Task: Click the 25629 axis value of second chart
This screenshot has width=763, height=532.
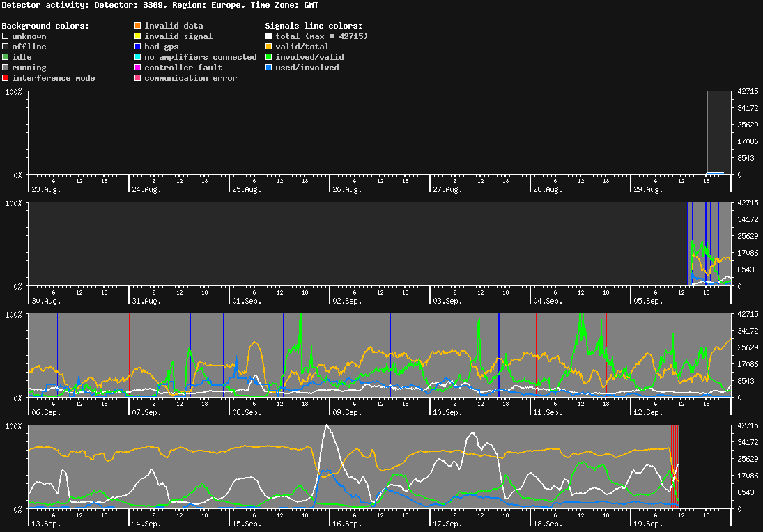Action: 748,236
